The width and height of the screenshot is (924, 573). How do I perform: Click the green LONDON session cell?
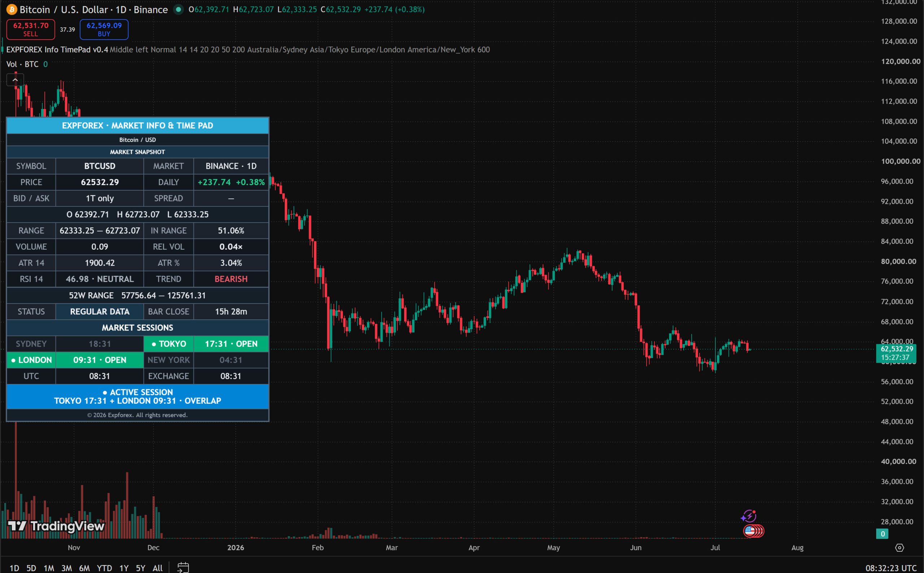(31, 360)
